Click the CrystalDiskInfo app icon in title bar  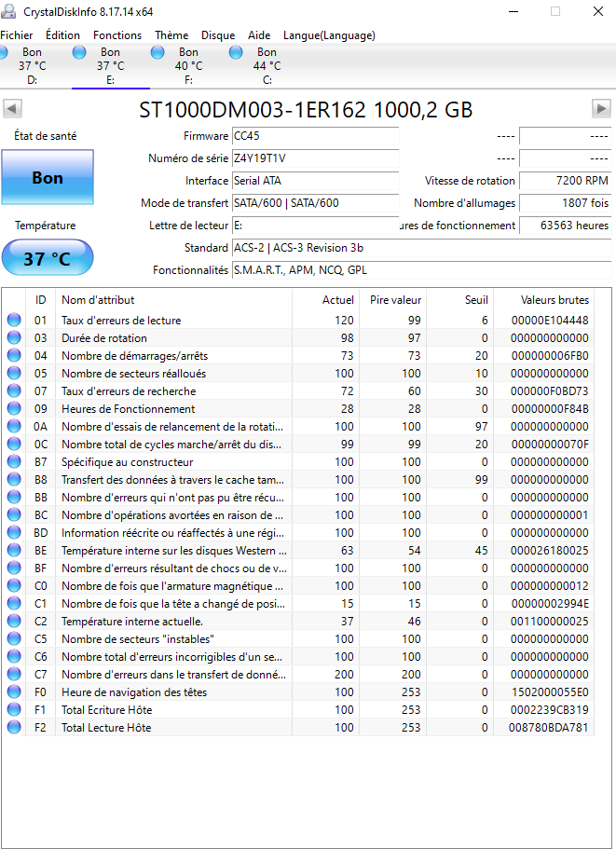point(8,11)
